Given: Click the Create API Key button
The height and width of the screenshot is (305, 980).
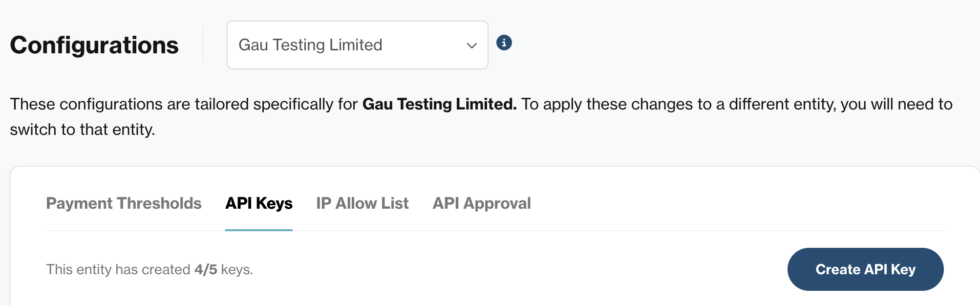Looking at the screenshot, I should (x=866, y=269).
